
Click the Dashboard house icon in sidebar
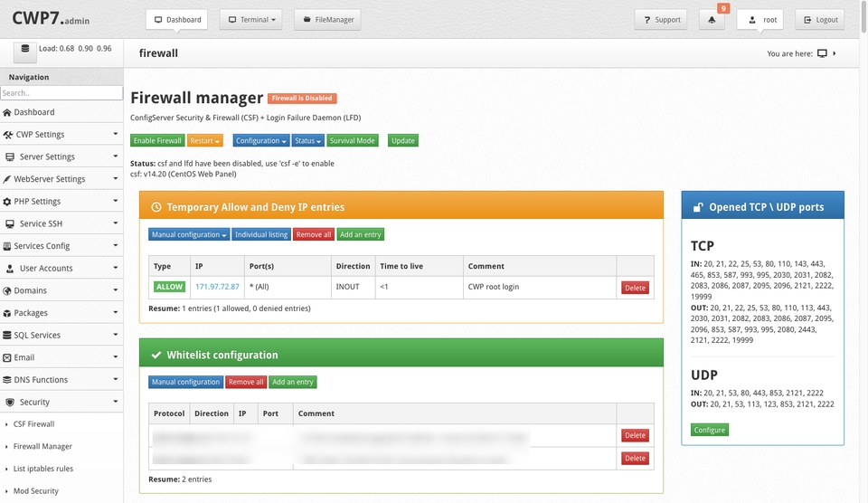click(x=6, y=112)
